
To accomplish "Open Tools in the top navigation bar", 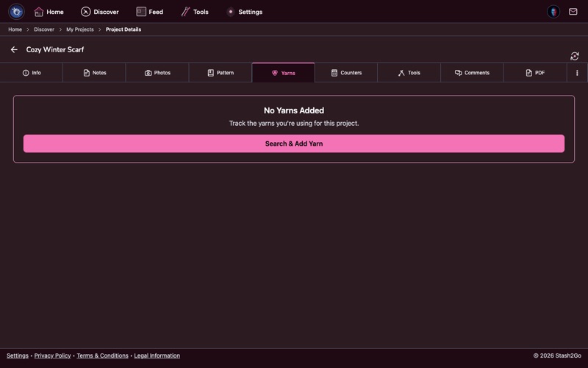I will pyautogui.click(x=195, y=12).
